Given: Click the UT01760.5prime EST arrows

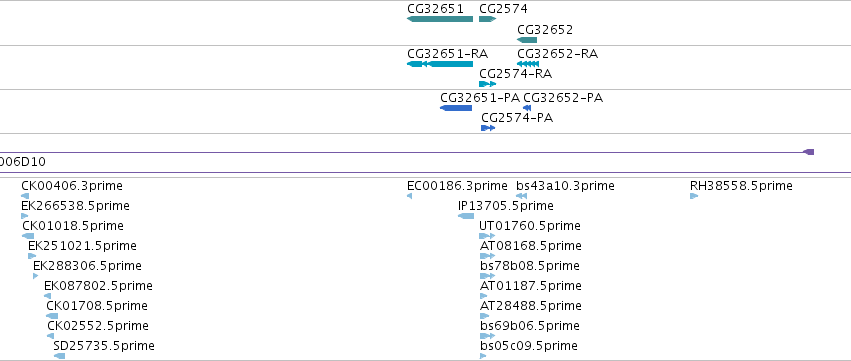Looking at the screenshot, I should (x=487, y=236).
